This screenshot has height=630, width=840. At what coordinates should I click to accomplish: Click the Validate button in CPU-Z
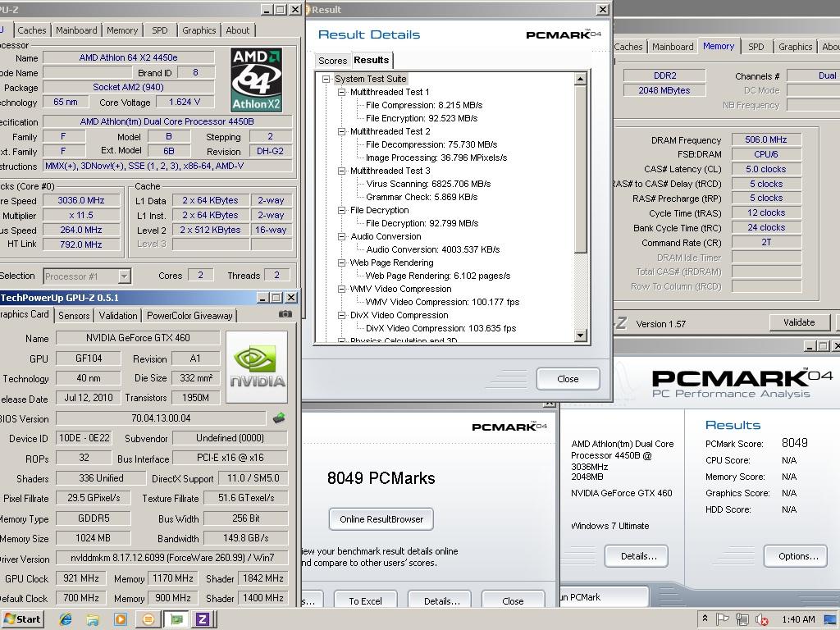(x=799, y=322)
